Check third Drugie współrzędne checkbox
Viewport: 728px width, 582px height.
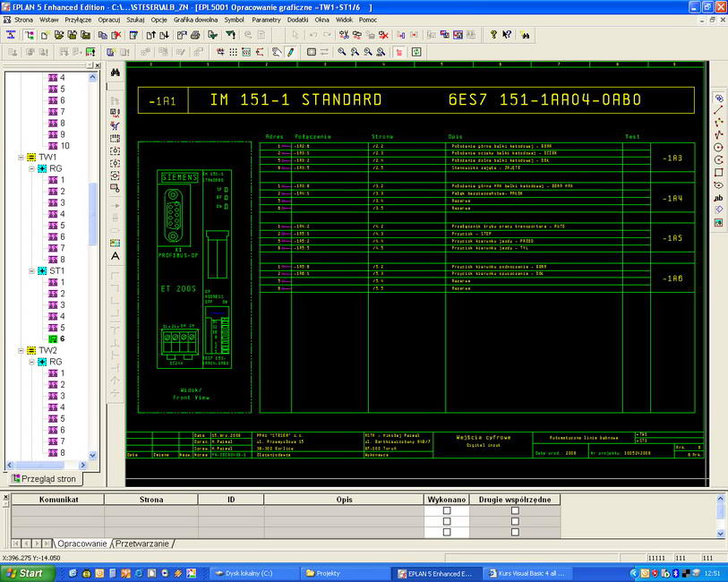(x=515, y=532)
